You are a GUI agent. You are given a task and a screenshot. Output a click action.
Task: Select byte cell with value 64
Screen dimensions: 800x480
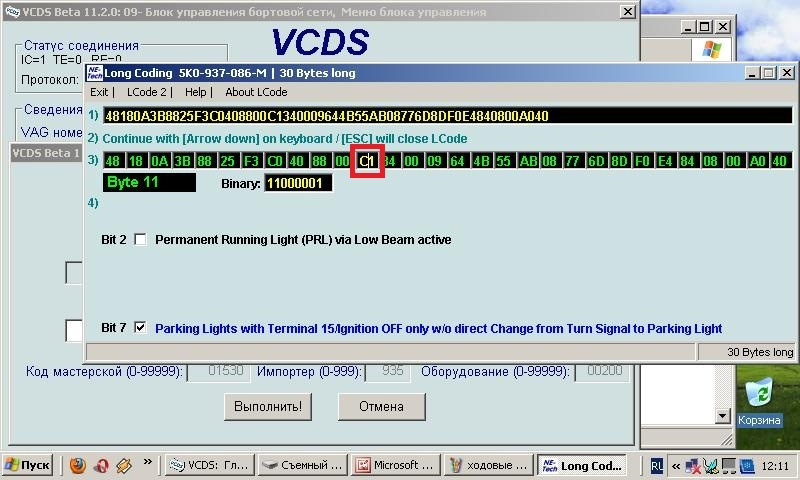[457, 161]
